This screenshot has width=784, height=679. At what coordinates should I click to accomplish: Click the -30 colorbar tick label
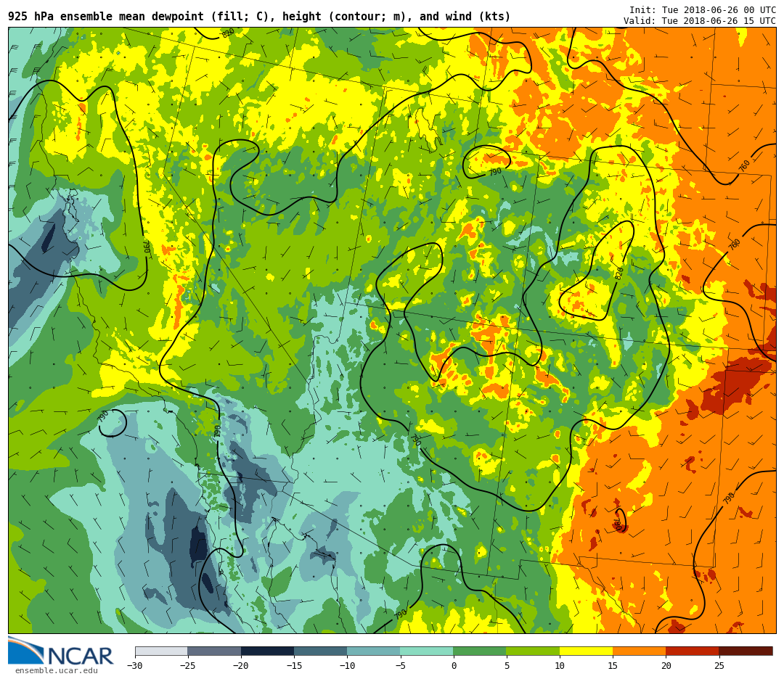(x=135, y=665)
